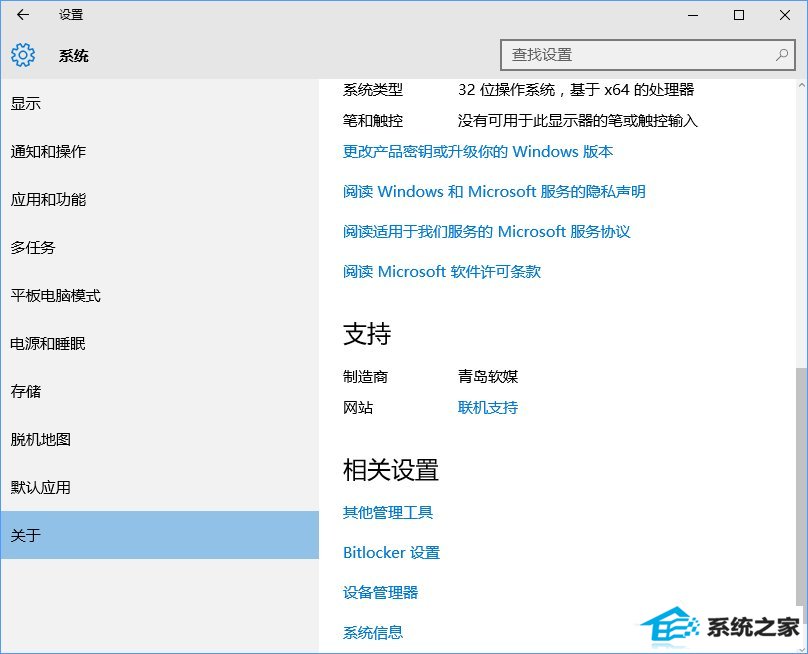
Task: Minimize the Settings window
Action: click(x=693, y=15)
